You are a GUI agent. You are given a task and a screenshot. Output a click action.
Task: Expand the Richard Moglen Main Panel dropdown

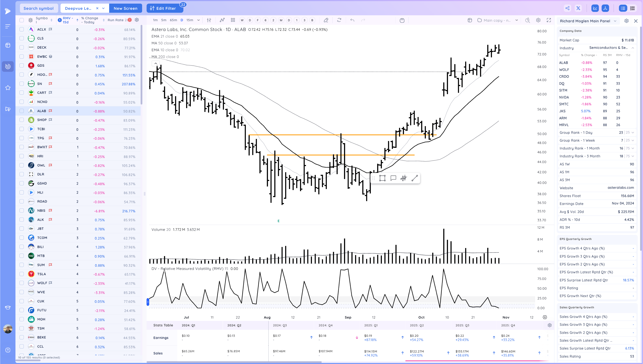[615, 21]
